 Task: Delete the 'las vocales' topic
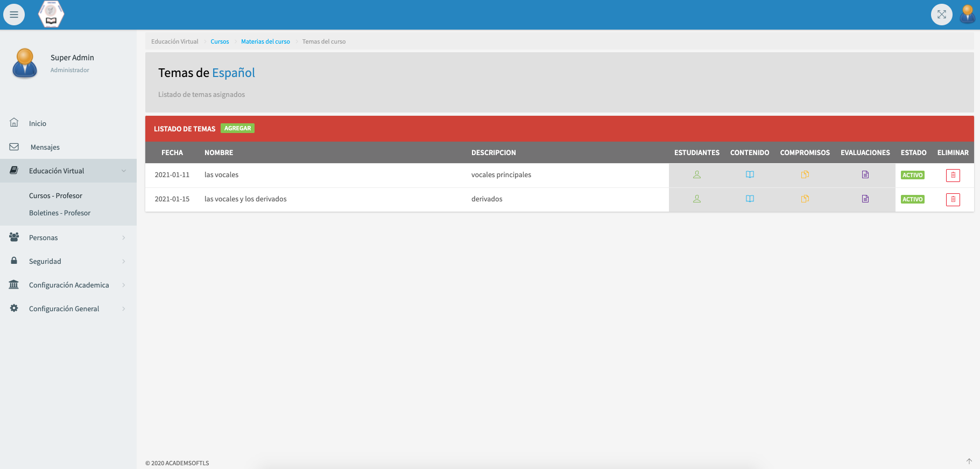(x=953, y=176)
